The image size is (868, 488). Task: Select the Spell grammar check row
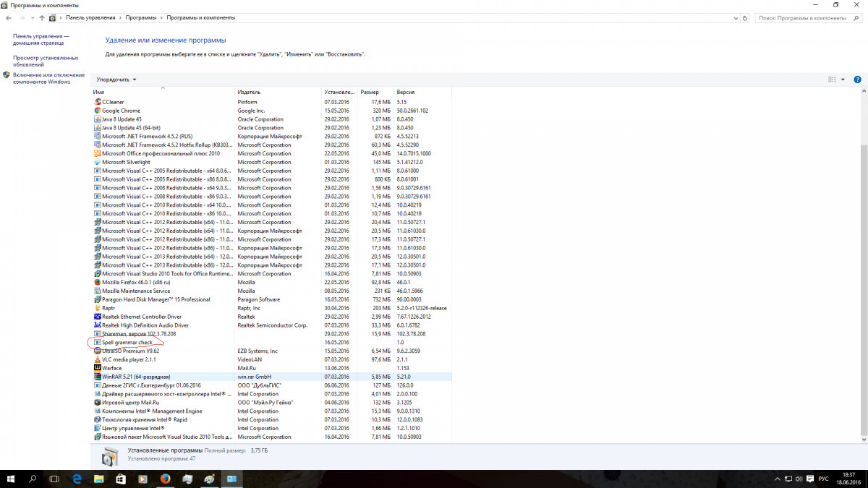[x=271, y=342]
